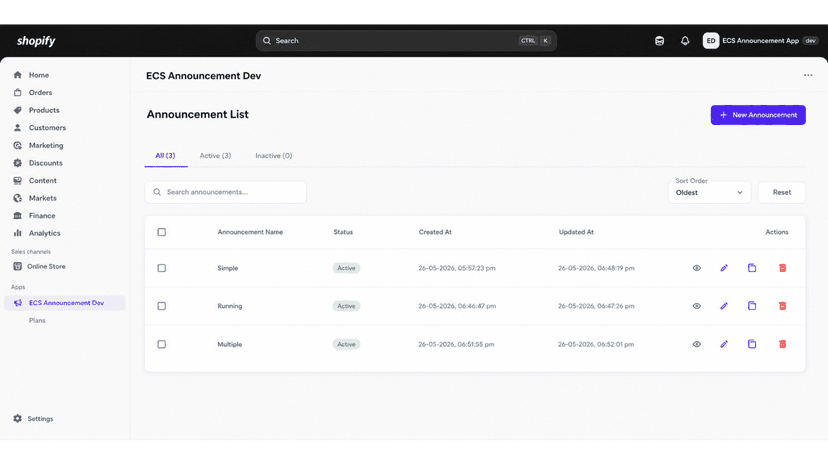Open the three-dot menu beside ECS Announcement Dev

pyautogui.click(x=808, y=75)
